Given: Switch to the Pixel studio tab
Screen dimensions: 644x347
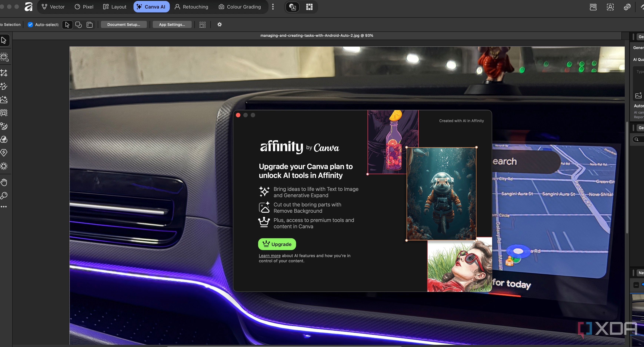Looking at the screenshot, I should pyautogui.click(x=84, y=7).
